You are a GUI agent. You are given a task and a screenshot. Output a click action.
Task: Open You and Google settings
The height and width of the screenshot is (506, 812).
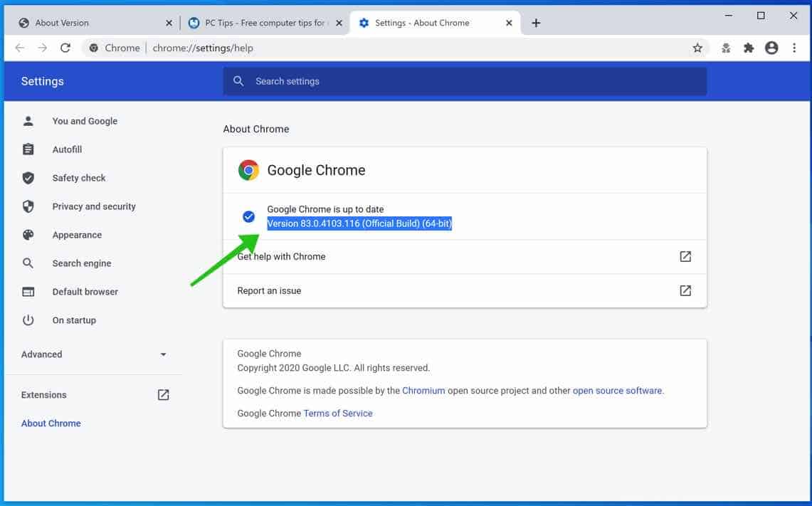click(x=85, y=121)
